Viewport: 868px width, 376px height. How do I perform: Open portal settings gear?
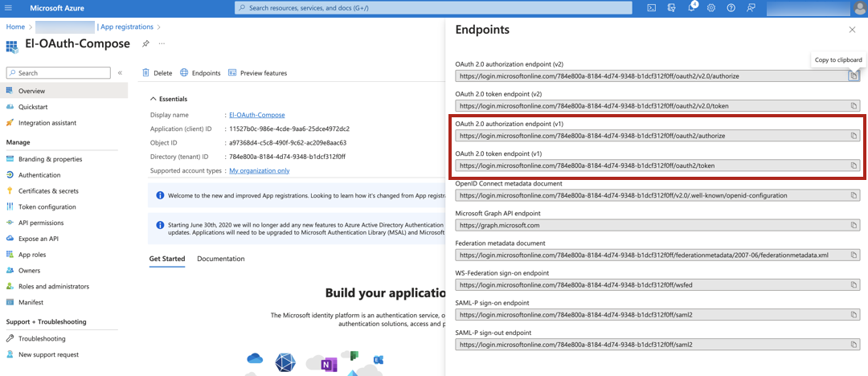coord(711,8)
